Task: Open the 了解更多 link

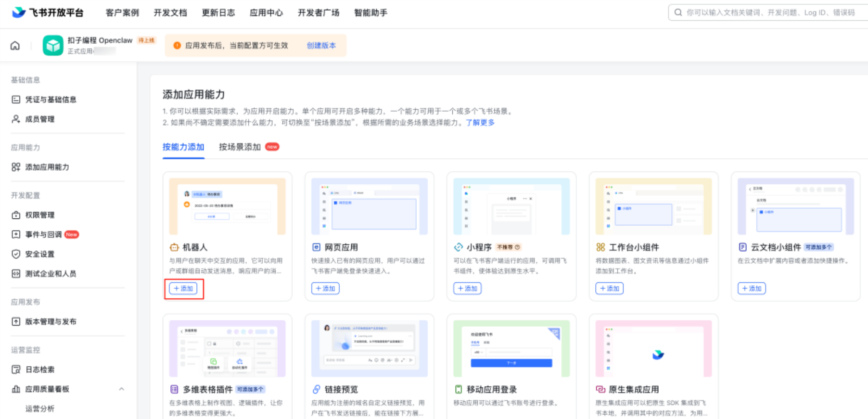Action: (x=480, y=122)
